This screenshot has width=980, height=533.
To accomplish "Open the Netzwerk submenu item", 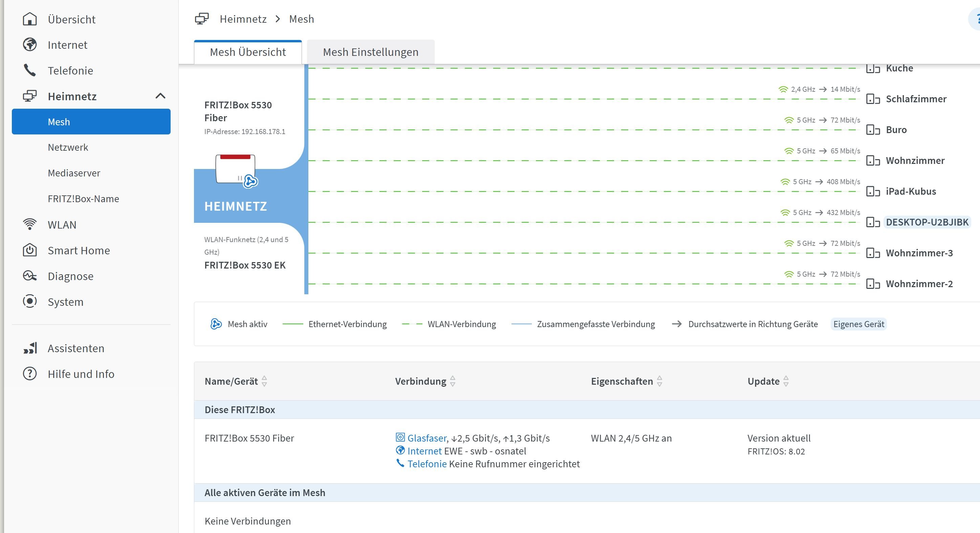I will (x=68, y=147).
